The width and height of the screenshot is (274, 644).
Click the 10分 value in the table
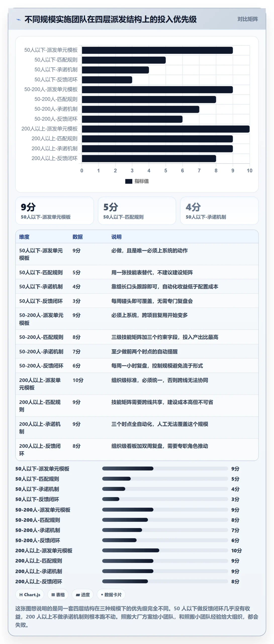coord(78,380)
